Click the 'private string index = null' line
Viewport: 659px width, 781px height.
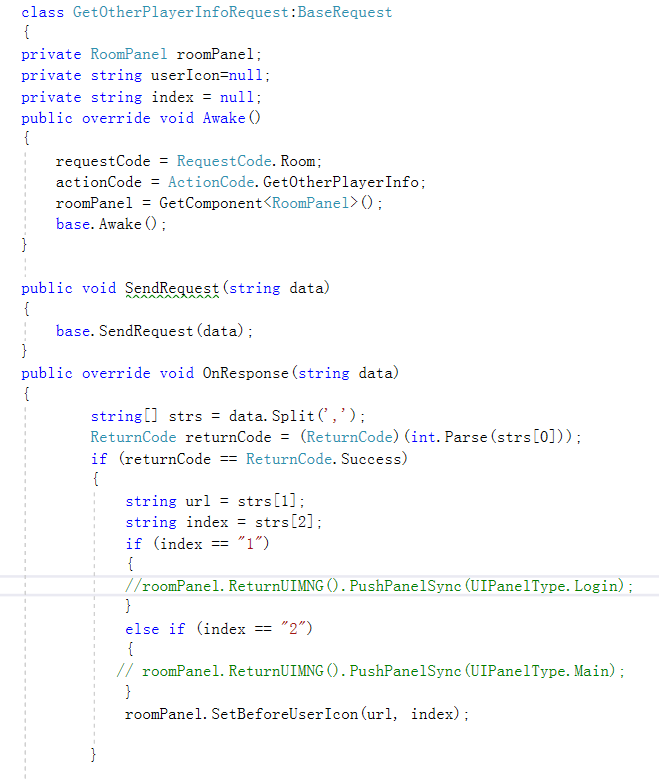point(141,97)
